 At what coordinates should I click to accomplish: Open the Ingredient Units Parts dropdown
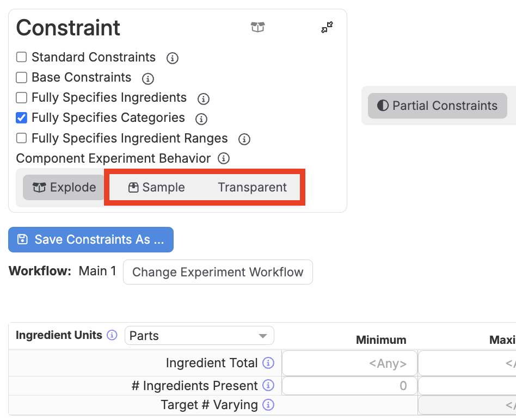[x=199, y=336]
